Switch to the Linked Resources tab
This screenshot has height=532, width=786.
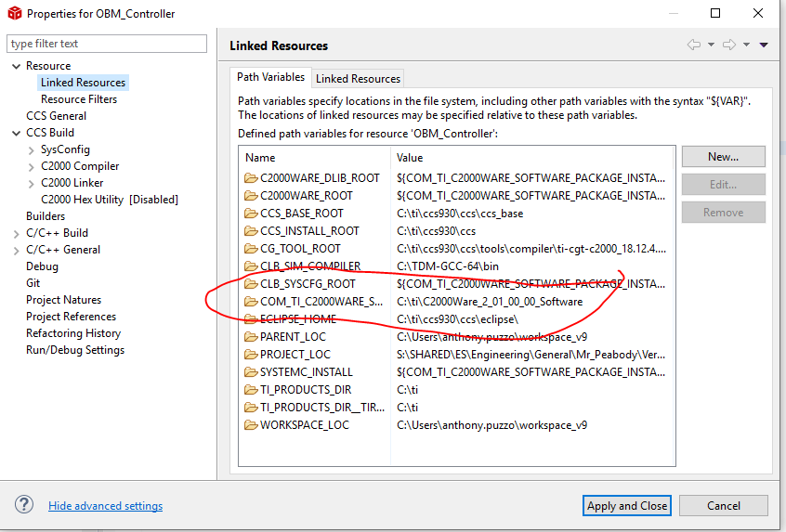[x=358, y=79]
